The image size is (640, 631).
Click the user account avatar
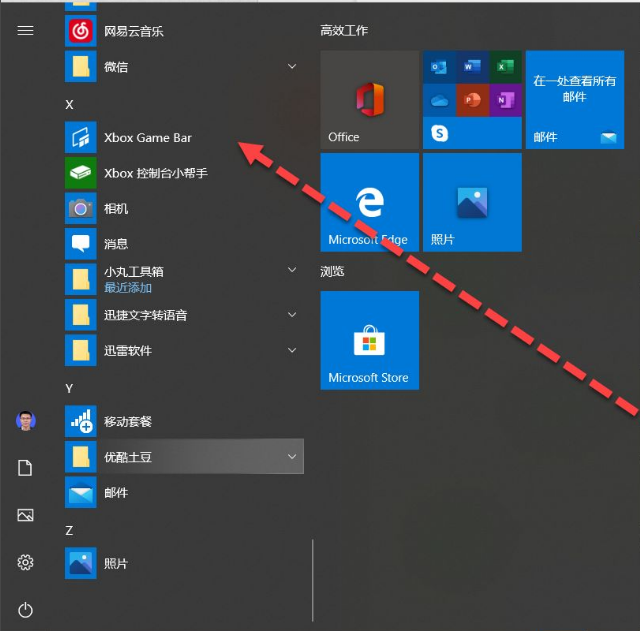26,421
